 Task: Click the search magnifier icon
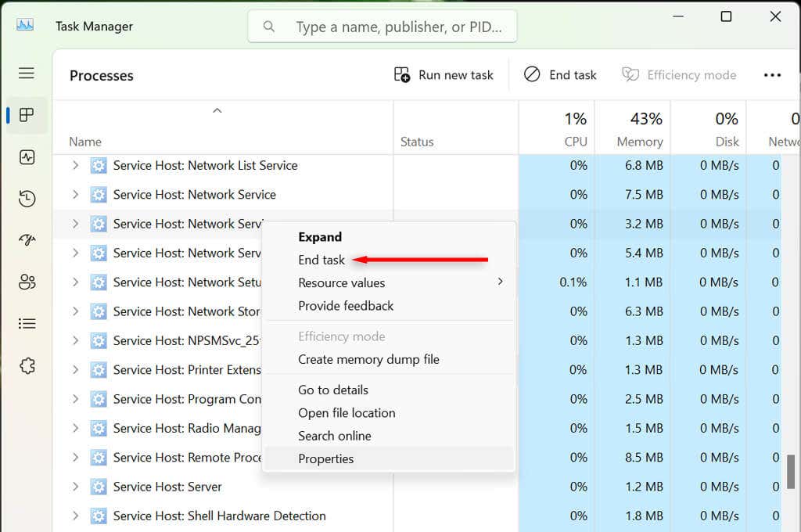click(x=268, y=26)
